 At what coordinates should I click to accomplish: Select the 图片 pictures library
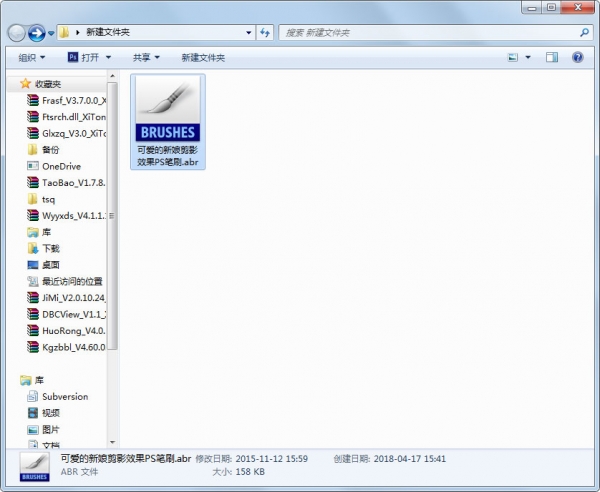(44, 429)
